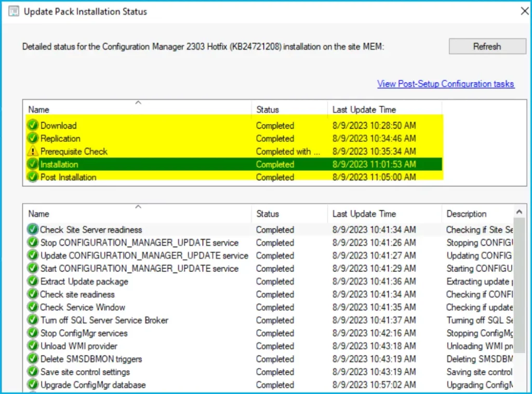The image size is (532, 394).
Task: Click timestamp 8/9/2023 10:57:02 AM
Action: click(374, 385)
